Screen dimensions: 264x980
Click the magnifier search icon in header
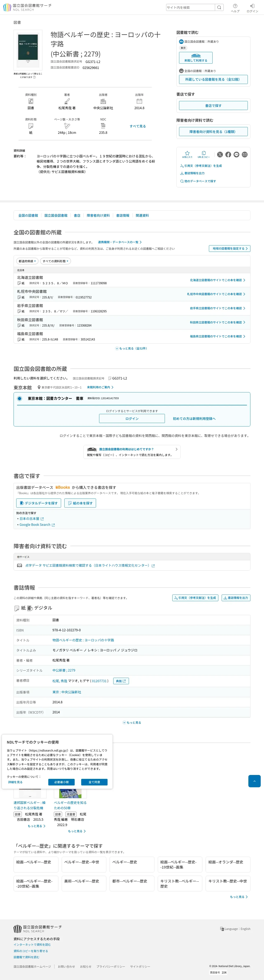pyautogui.click(x=219, y=7)
